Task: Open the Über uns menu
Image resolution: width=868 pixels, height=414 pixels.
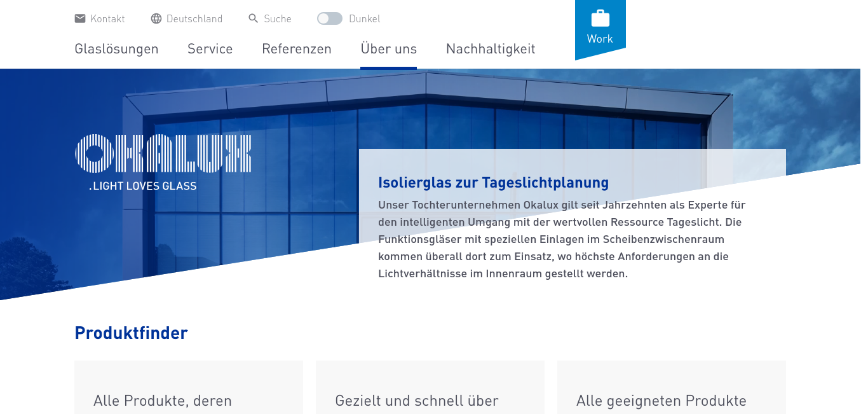Action: click(x=389, y=49)
